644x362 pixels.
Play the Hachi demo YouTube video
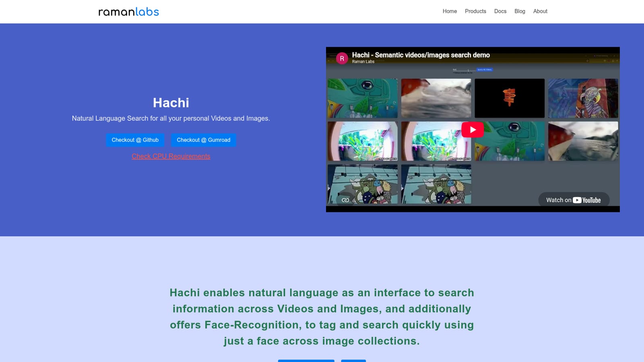(473, 130)
